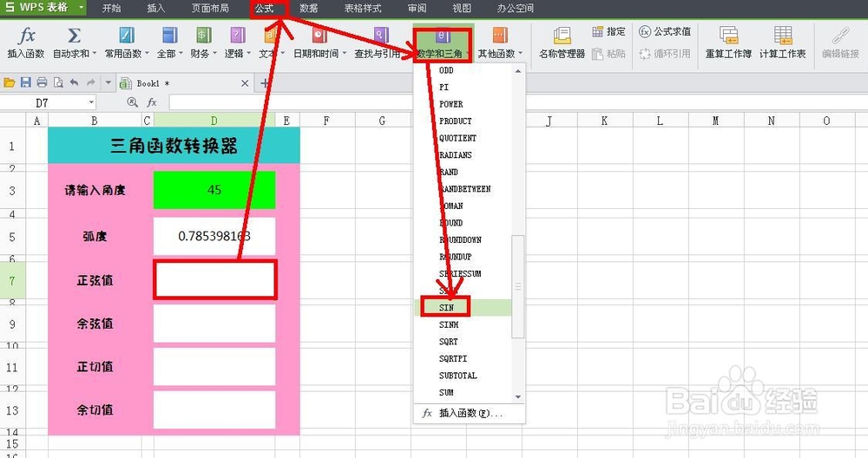Open the Lookup and Reference (查找与引用) icon
Screen dimensions: 868x458
click(x=381, y=36)
